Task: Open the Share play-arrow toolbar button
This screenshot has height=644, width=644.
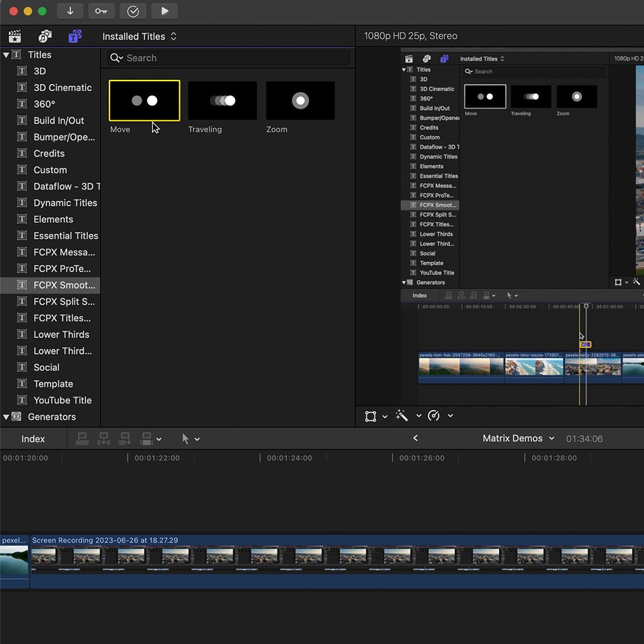Action: pyautogui.click(x=164, y=11)
